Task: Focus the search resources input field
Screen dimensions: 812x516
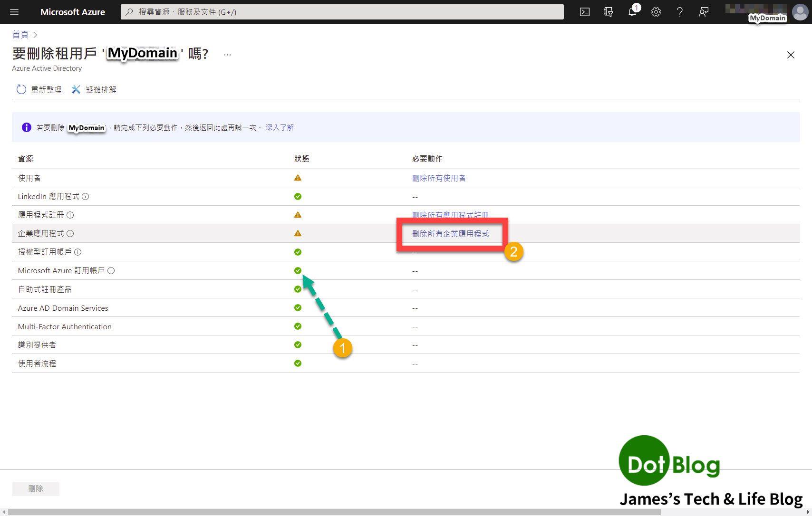Action: point(342,12)
